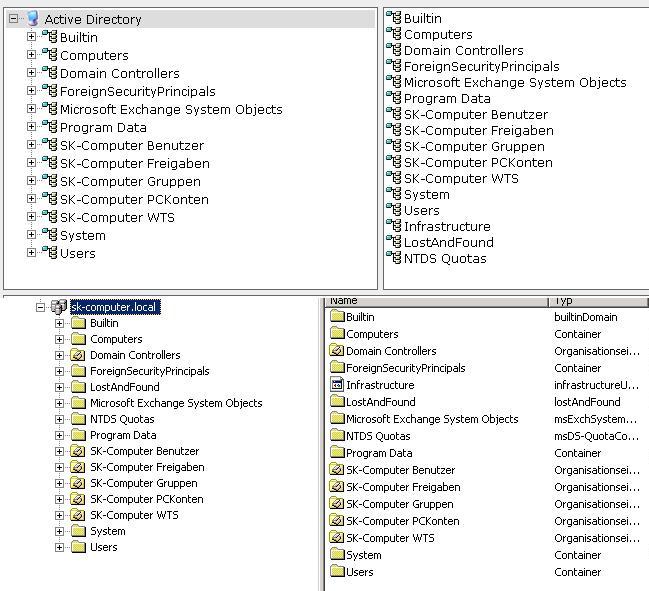Expand ForeignSecurityPrincipals in the top-left tree
649x591 pixels.
[31, 91]
